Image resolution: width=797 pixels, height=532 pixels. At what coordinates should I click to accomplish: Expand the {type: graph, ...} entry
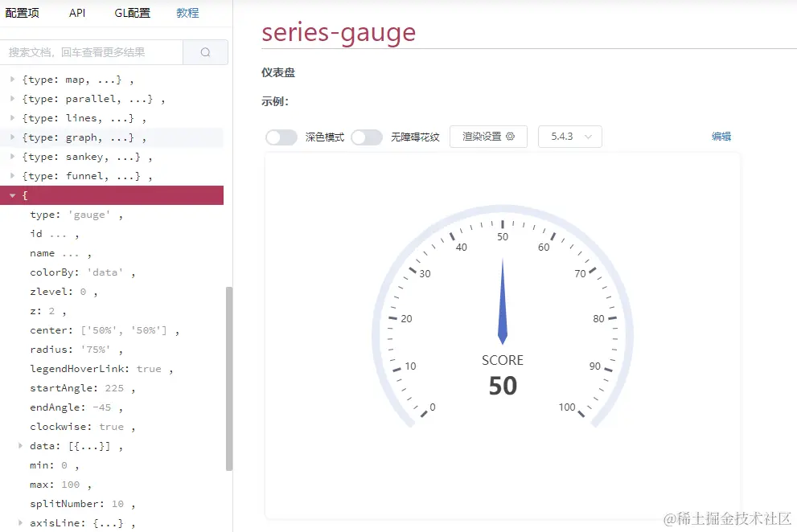[x=12, y=137]
